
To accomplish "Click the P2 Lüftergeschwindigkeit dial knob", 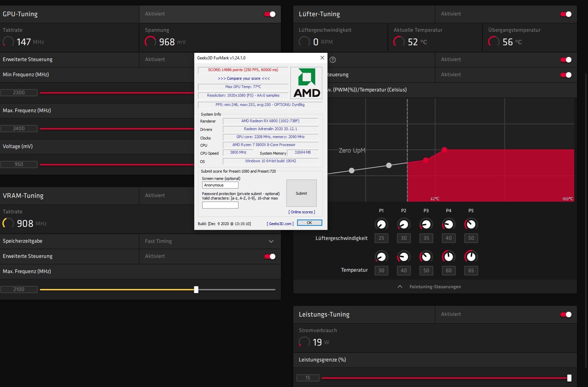I will click(404, 224).
